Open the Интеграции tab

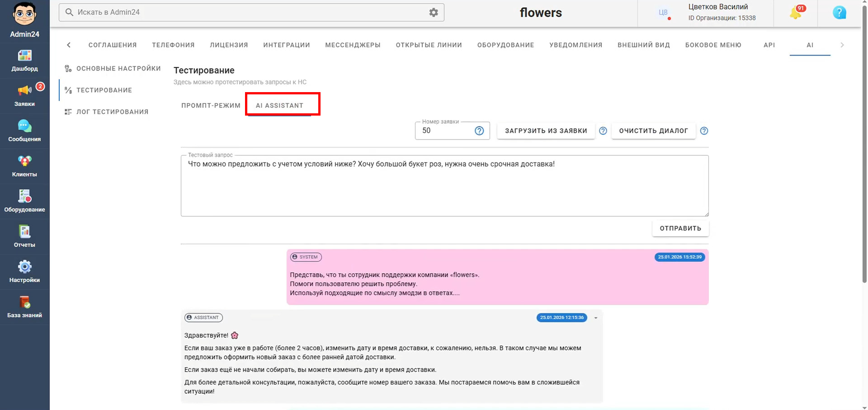point(287,45)
